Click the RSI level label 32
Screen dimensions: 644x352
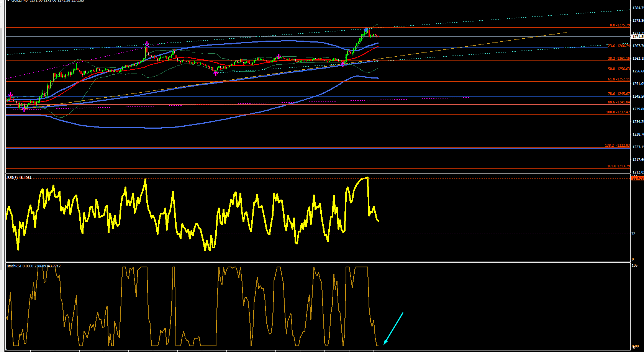click(x=633, y=234)
